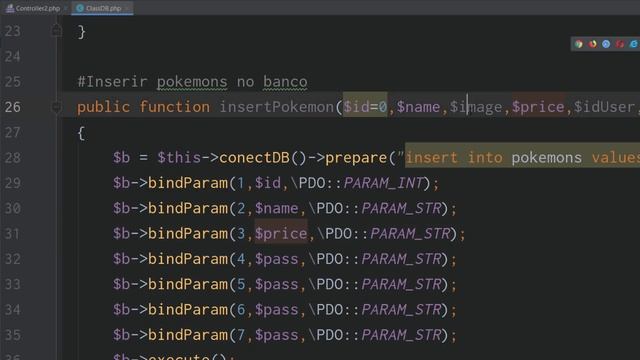
Task: Click PARAM_STR constant on line 35
Action: tap(401, 335)
